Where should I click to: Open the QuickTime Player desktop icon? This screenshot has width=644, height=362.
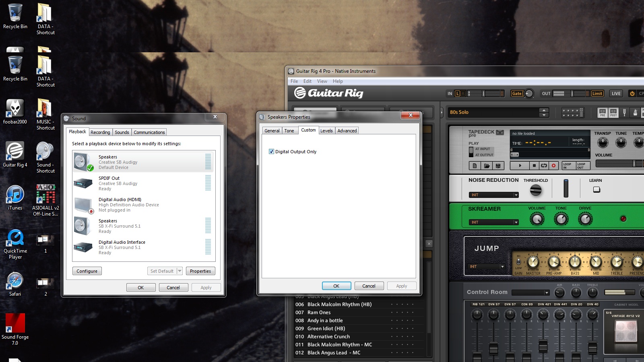coord(15,244)
